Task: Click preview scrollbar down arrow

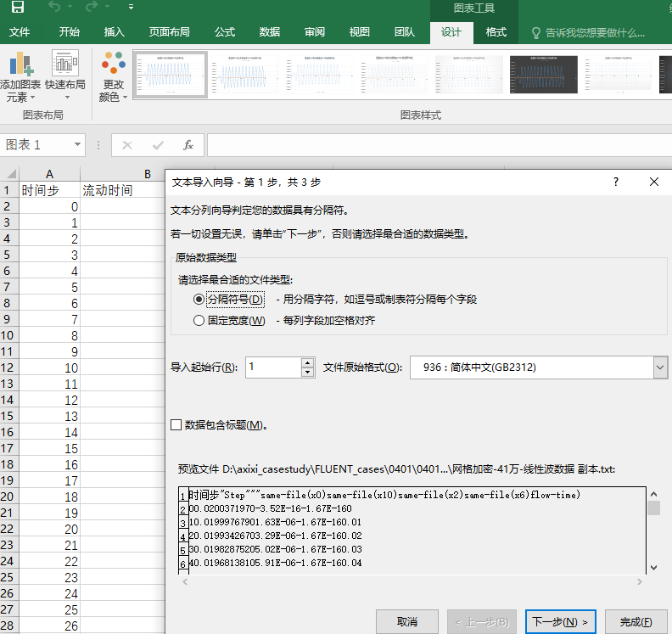Action: [x=653, y=568]
